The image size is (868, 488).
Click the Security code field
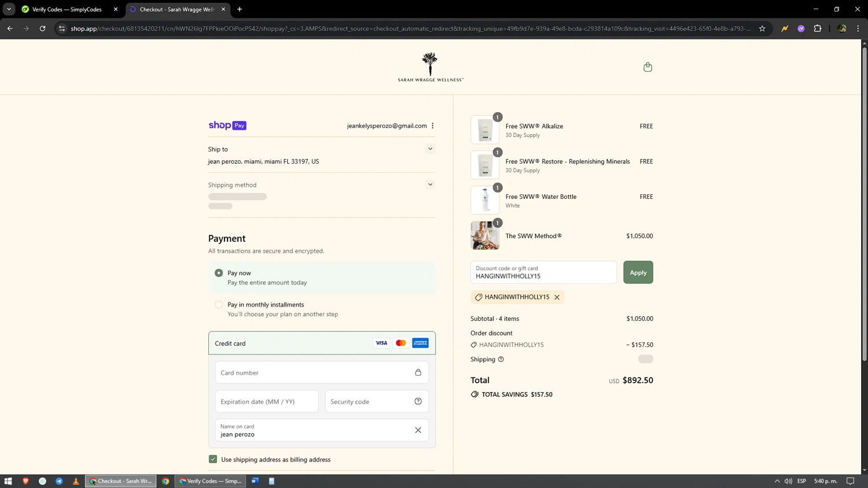point(377,401)
